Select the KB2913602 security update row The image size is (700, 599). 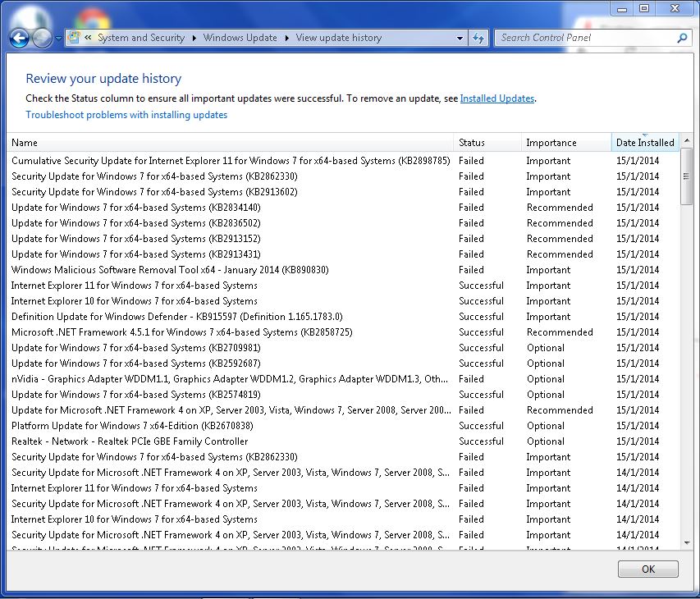(343, 192)
